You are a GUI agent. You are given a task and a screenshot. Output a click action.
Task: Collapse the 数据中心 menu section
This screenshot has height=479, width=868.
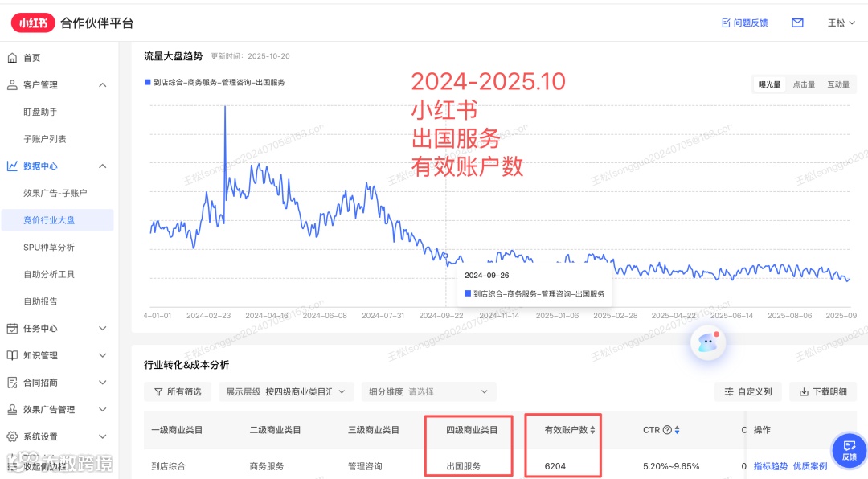(102, 166)
